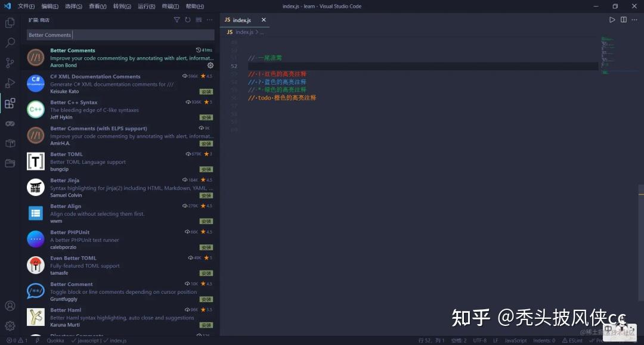Click the Better Comments extension icon

36,57
